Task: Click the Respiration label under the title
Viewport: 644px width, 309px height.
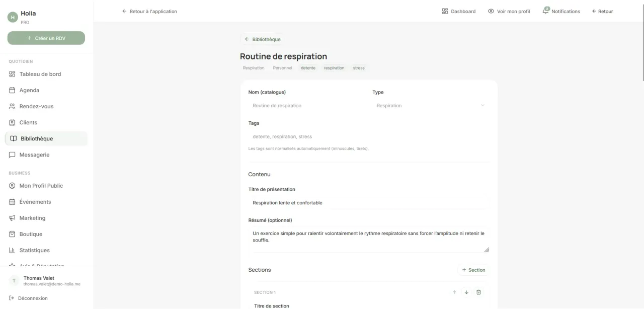Action: tap(254, 68)
